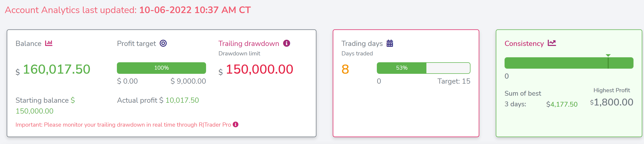
Task: Click the orange 8 days traded number
Action: coord(345,69)
